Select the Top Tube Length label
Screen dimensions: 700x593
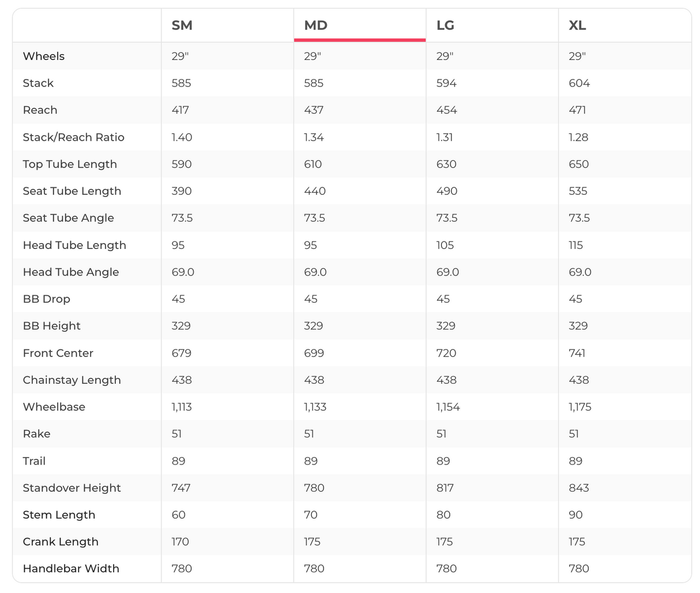pos(70,164)
